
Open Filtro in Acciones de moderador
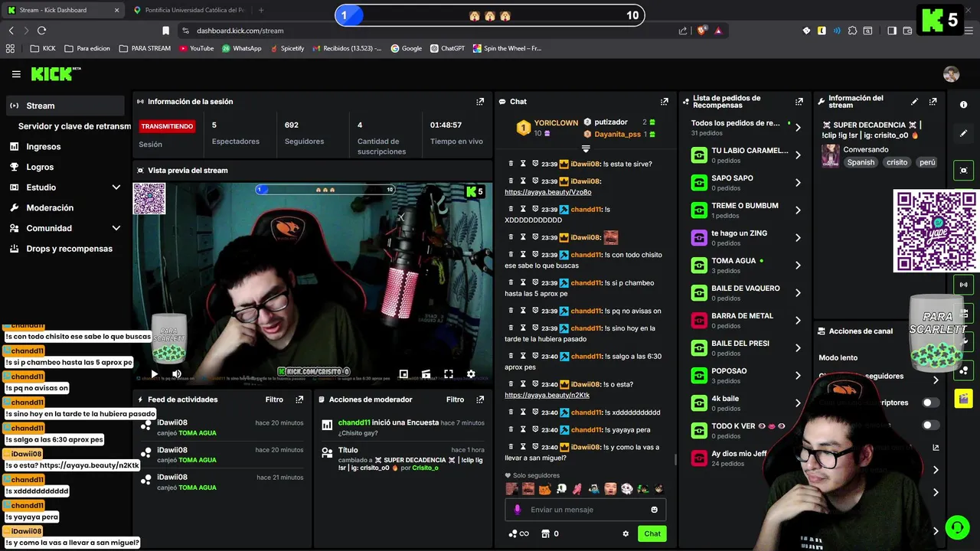click(x=455, y=399)
